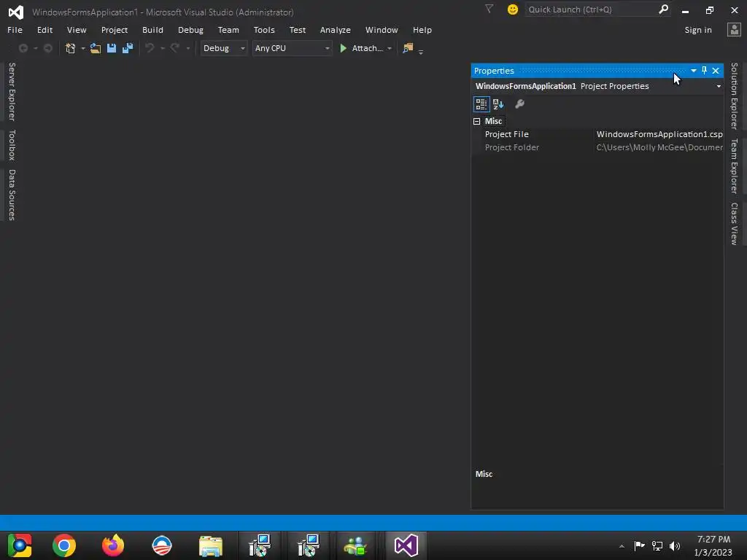Screen dimensions: 747x560
Task: Open the Debug menu
Action: [190, 29]
